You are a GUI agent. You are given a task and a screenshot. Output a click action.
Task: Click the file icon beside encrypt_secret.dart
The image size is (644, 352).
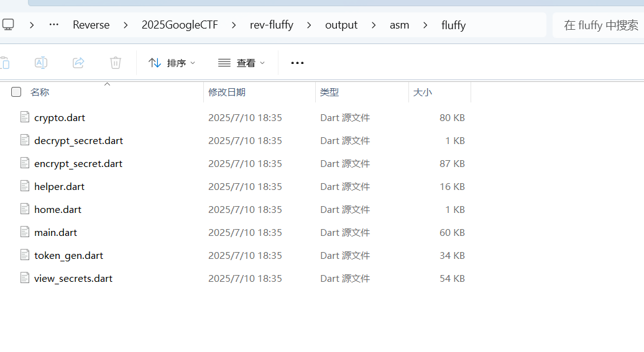(x=25, y=163)
